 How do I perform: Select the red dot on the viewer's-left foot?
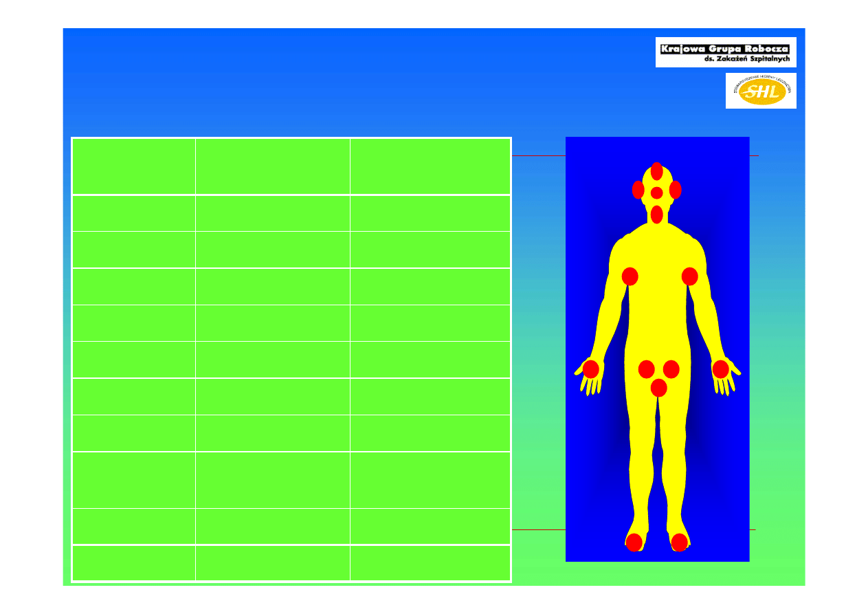click(634, 542)
